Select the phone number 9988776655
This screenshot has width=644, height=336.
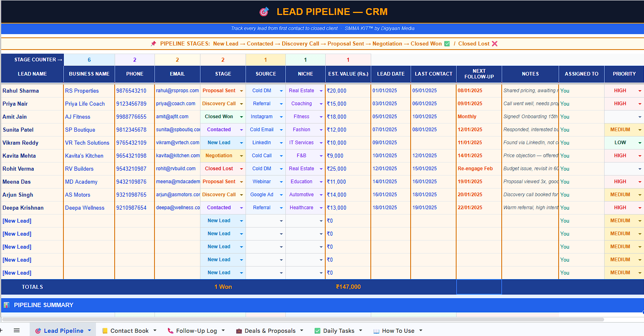[135, 117]
